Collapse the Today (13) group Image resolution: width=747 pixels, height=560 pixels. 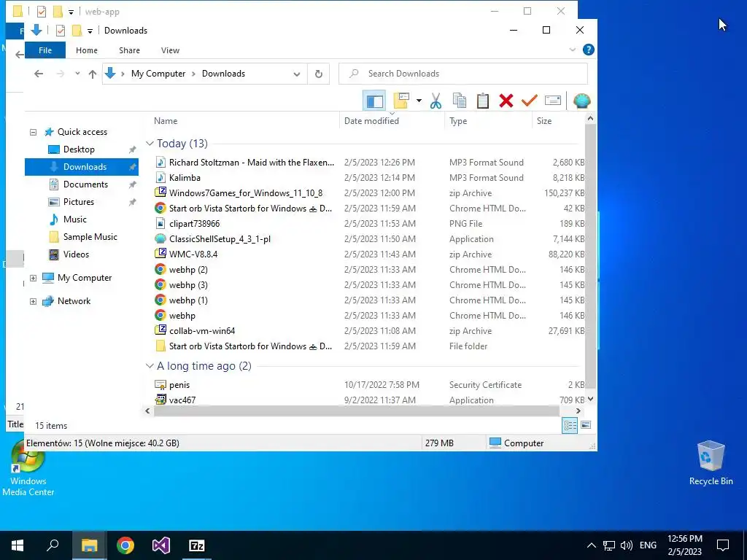click(150, 144)
